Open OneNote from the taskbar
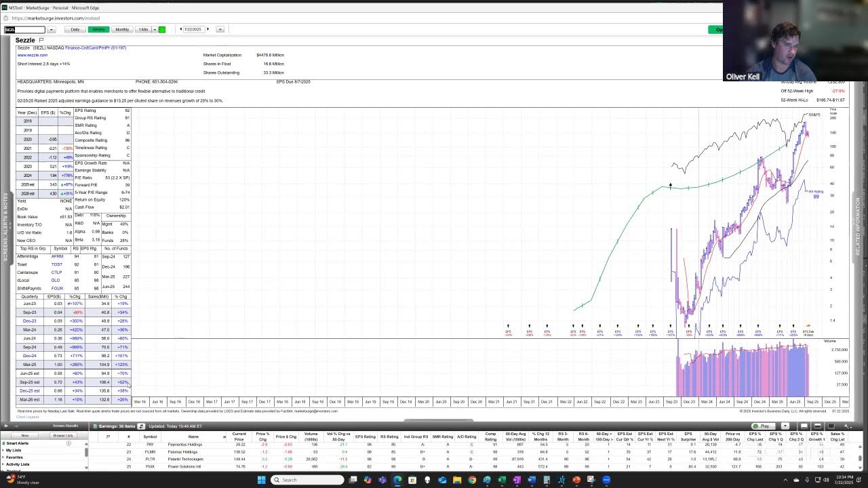Screen dimensions: 868x488 517,480
